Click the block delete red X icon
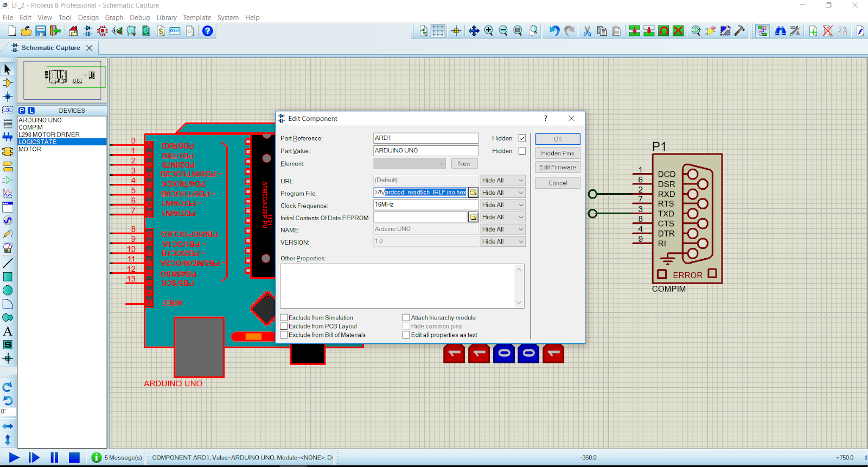The width and height of the screenshot is (868, 467). click(678, 31)
